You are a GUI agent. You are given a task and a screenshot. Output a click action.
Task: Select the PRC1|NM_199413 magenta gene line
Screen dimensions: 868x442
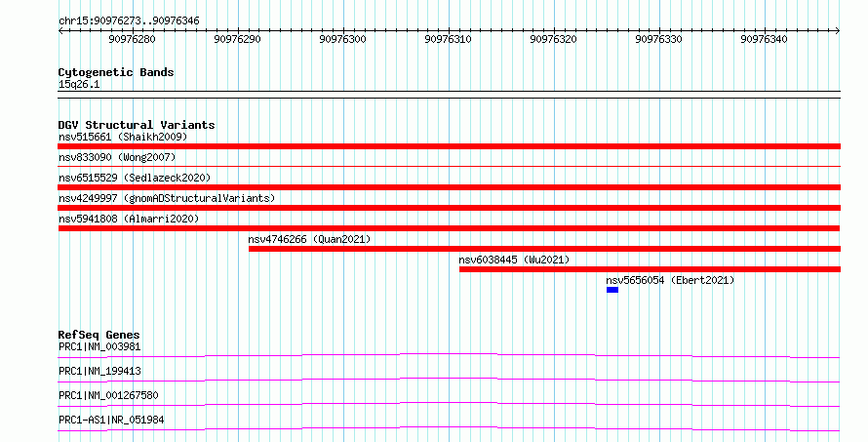pyautogui.click(x=449, y=380)
